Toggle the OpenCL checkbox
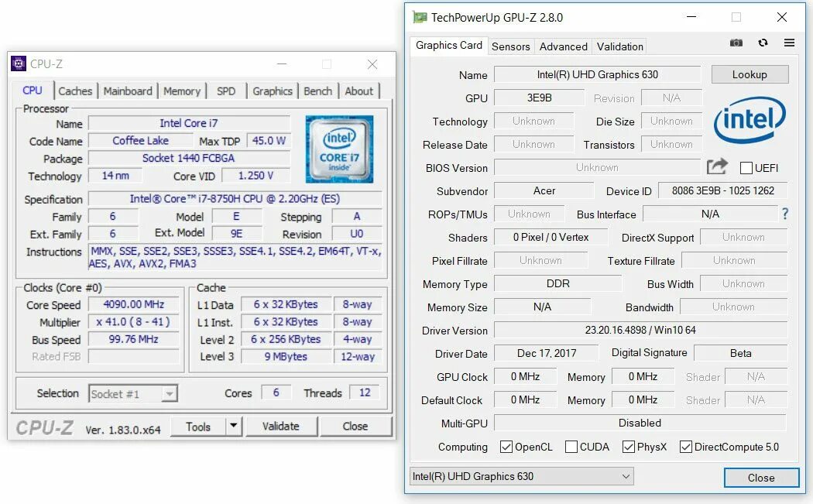The image size is (813, 504). [506, 447]
